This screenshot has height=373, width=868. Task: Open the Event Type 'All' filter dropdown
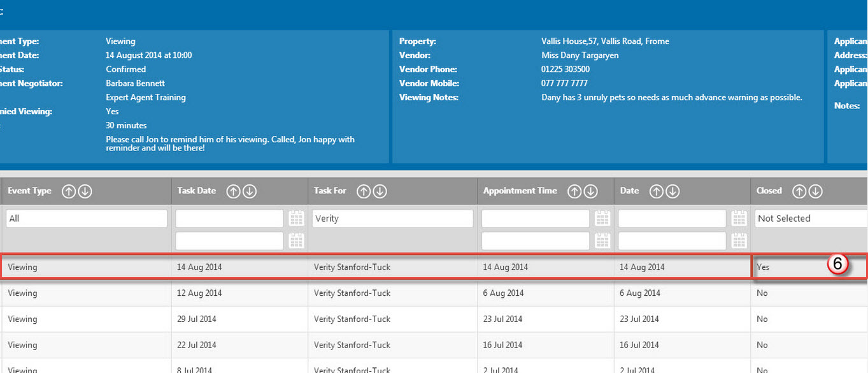pos(86,218)
